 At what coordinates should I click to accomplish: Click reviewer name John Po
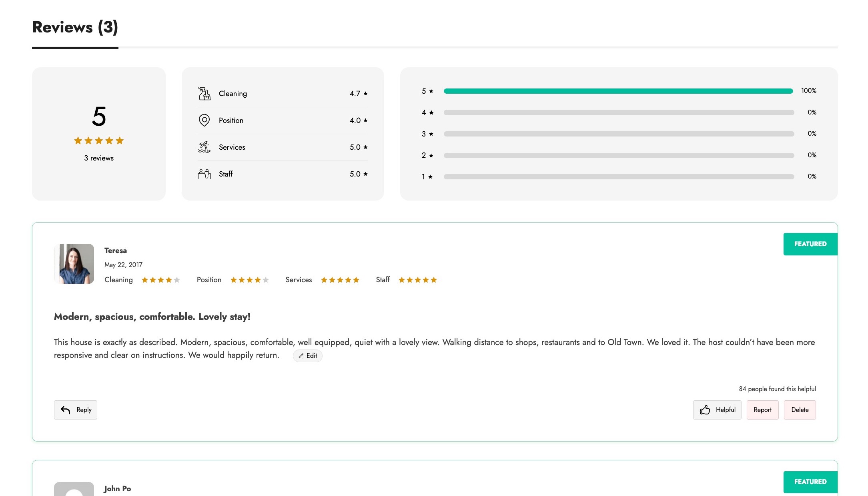117,488
